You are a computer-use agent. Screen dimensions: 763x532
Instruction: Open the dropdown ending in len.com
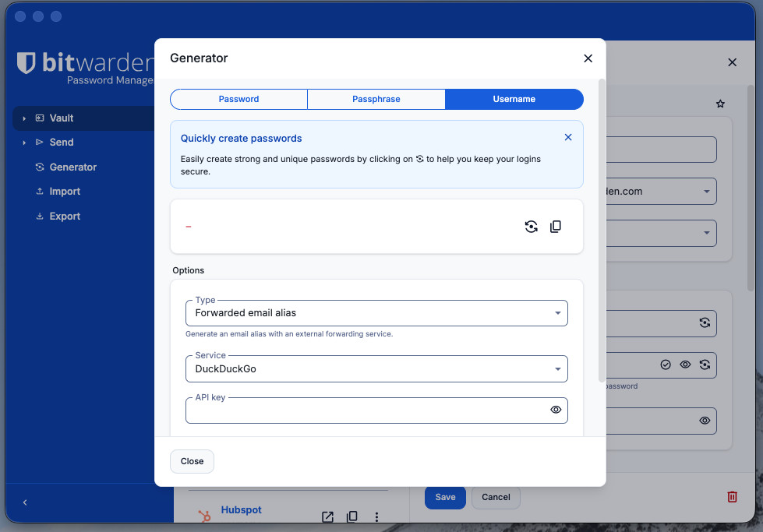pos(662,191)
